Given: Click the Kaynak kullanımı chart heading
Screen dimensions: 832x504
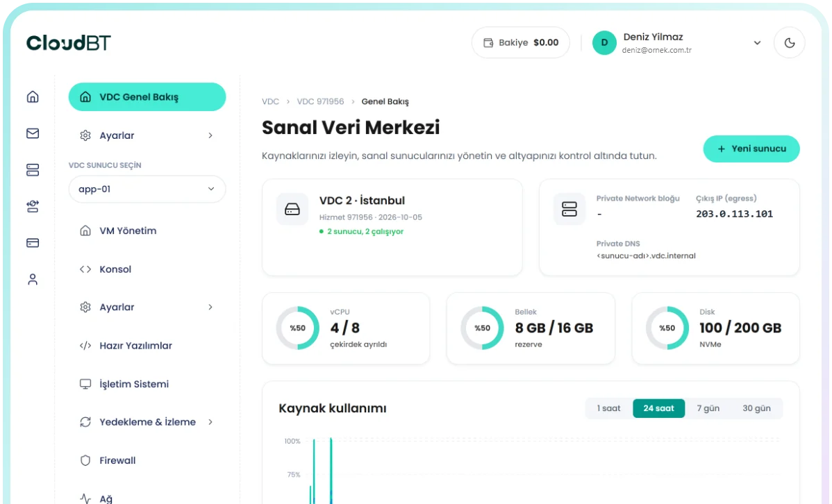Looking at the screenshot, I should 333,408.
